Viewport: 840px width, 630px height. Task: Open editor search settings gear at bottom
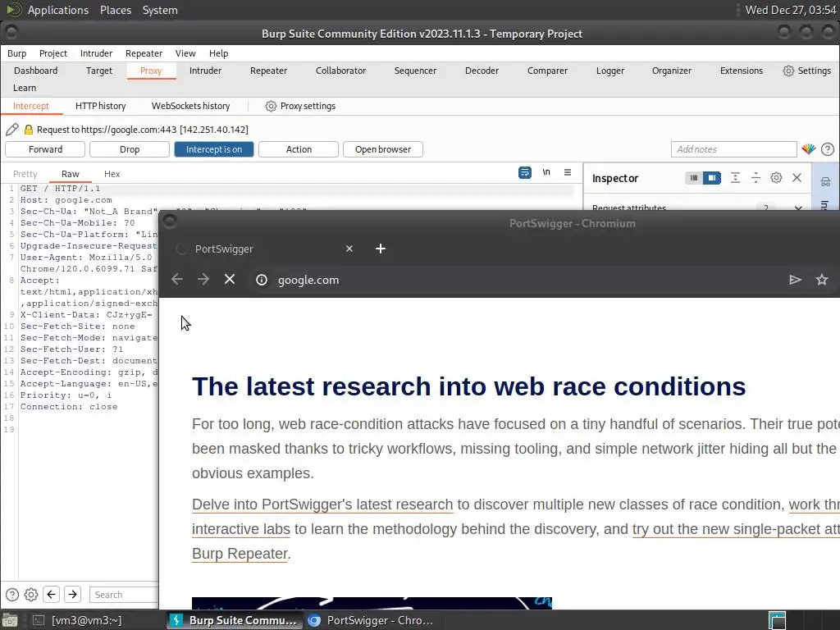click(x=31, y=595)
